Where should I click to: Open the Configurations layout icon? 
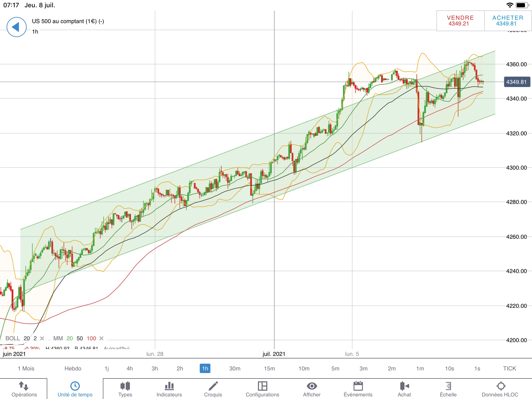262,386
